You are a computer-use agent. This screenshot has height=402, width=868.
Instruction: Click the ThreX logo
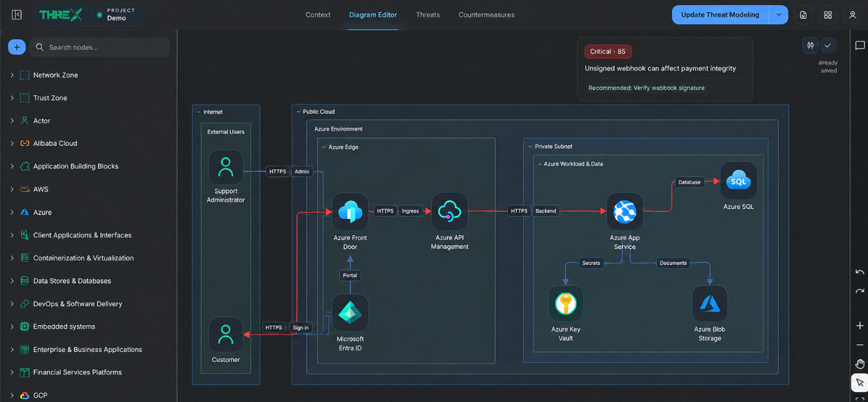click(60, 15)
